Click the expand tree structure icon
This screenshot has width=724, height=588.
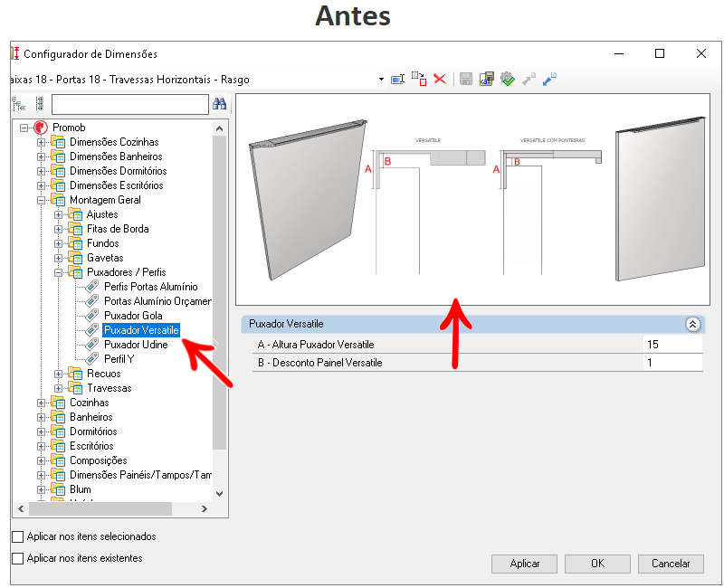tap(18, 104)
